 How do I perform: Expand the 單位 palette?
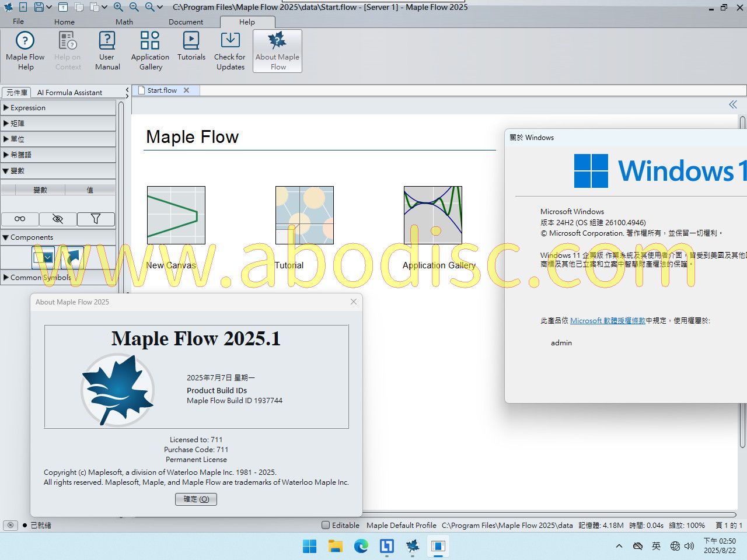[x=58, y=139]
